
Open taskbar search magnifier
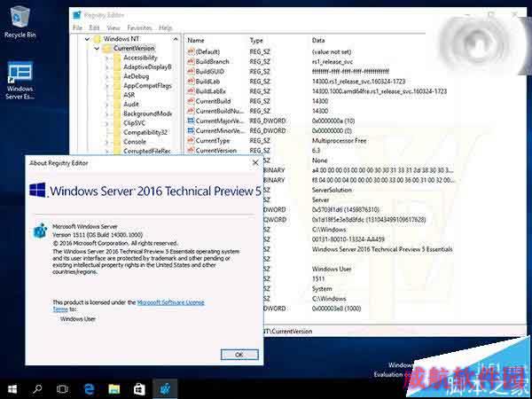click(x=37, y=389)
